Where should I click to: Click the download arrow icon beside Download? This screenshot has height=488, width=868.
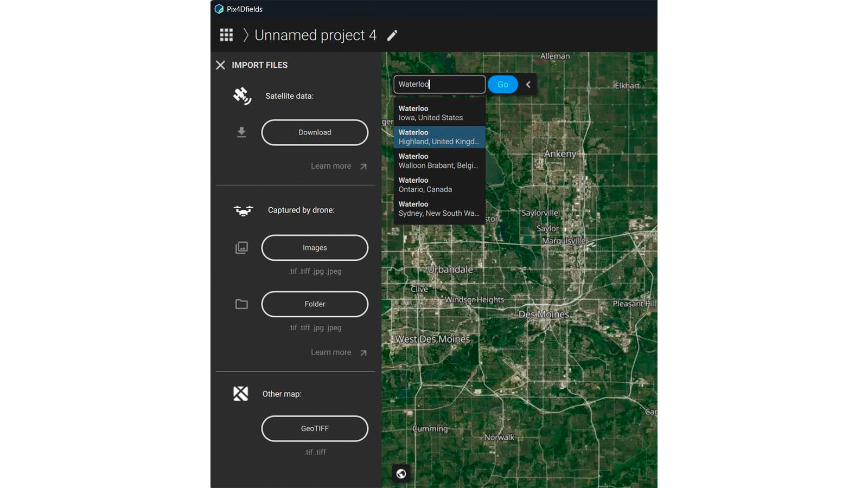coord(241,132)
